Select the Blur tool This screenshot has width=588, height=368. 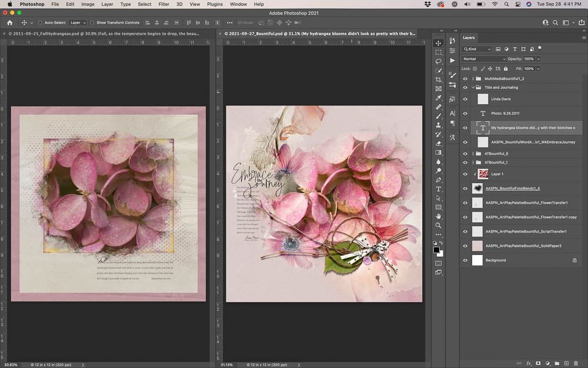point(438,161)
